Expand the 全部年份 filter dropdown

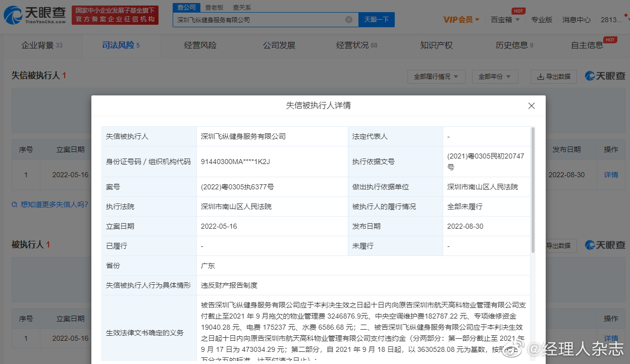pyautogui.click(x=495, y=77)
